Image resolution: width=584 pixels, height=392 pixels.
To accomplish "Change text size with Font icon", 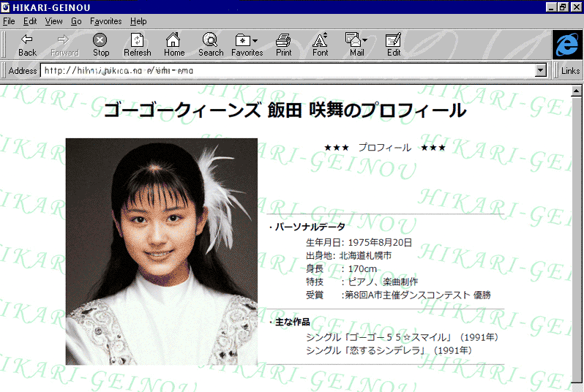I will (x=320, y=39).
